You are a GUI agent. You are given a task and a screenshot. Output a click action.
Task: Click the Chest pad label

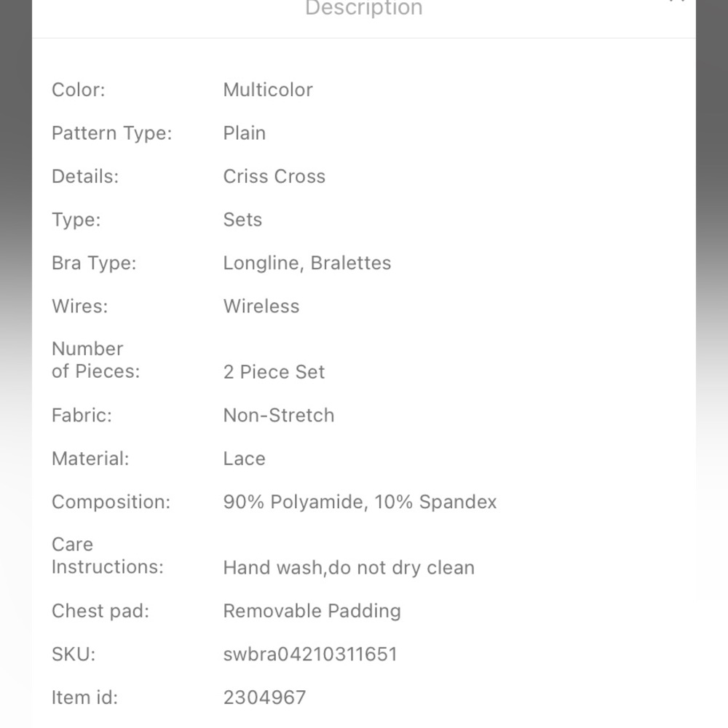tap(100, 611)
